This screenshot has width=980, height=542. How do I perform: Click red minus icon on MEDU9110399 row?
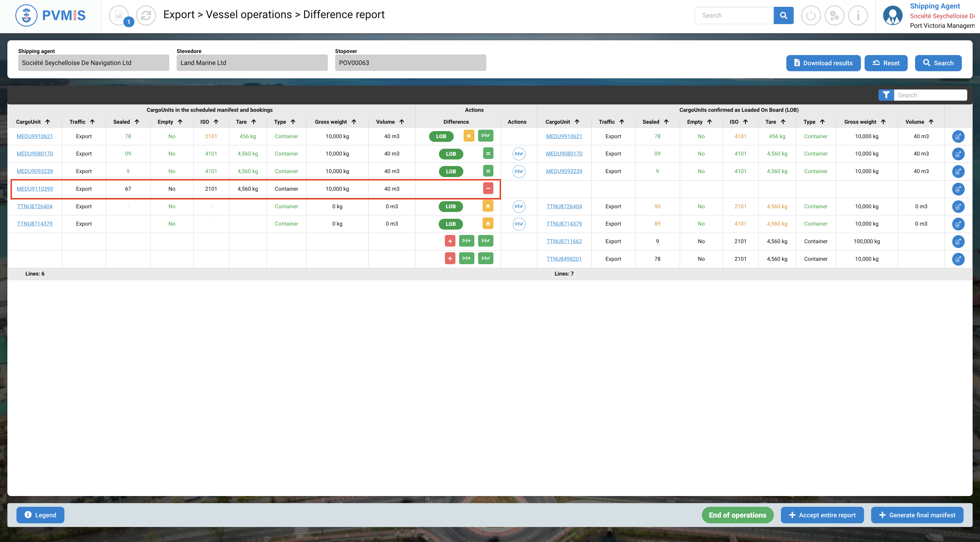[x=488, y=188]
